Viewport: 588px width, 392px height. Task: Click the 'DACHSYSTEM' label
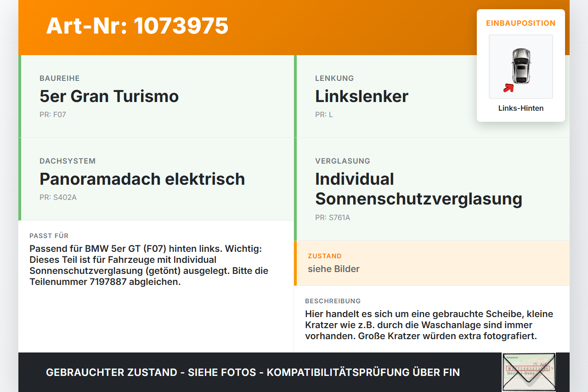coord(68,161)
